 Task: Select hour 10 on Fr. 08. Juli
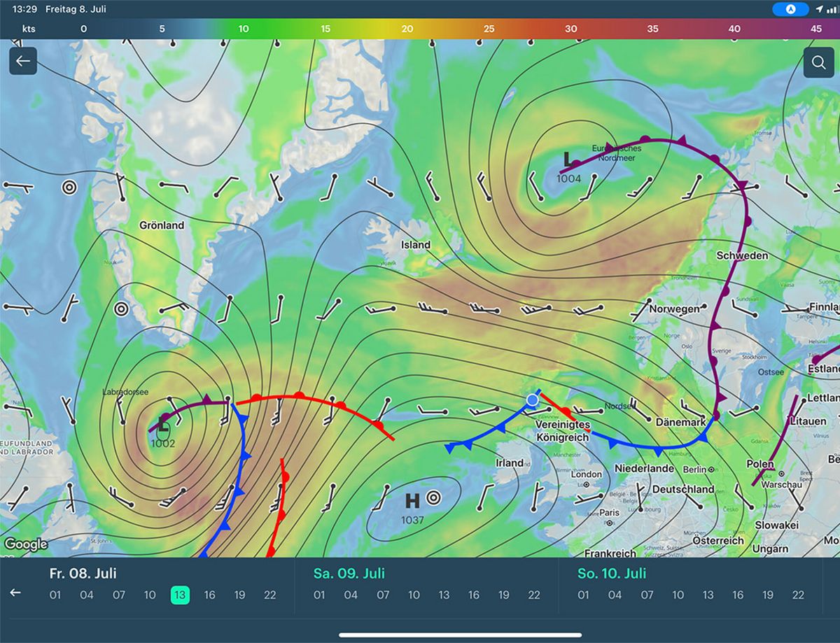click(x=150, y=595)
